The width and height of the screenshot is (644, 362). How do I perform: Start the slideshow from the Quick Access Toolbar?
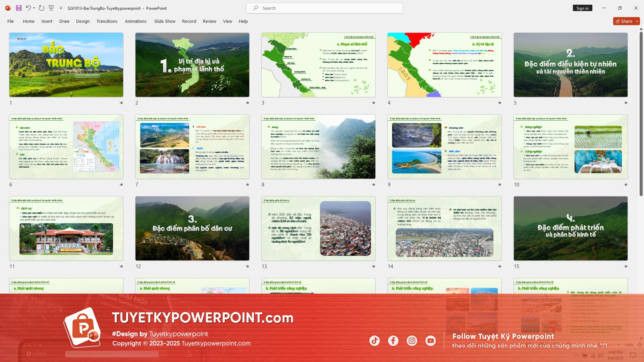point(51,8)
